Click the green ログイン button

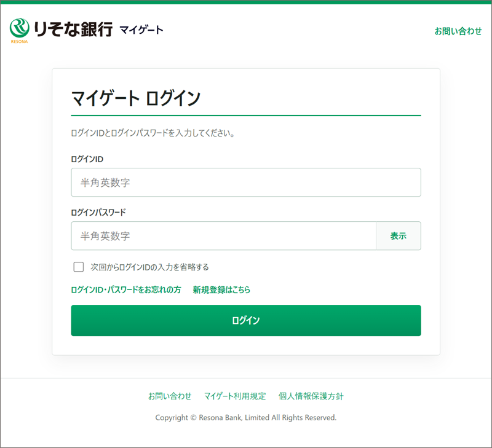tap(246, 320)
